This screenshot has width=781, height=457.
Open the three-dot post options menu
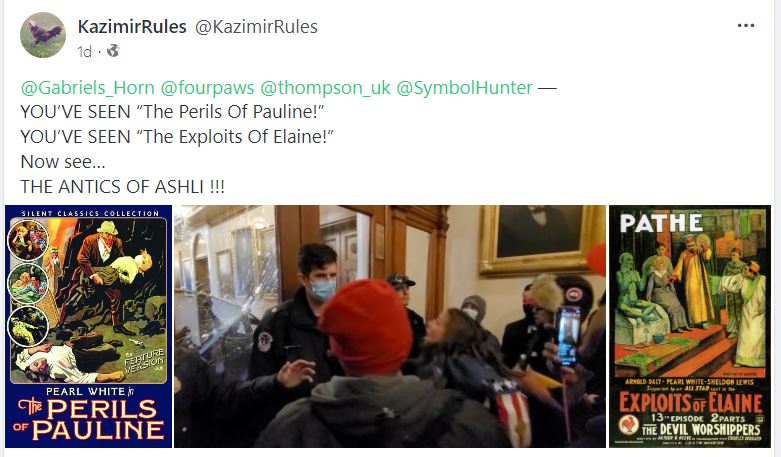coord(746,25)
